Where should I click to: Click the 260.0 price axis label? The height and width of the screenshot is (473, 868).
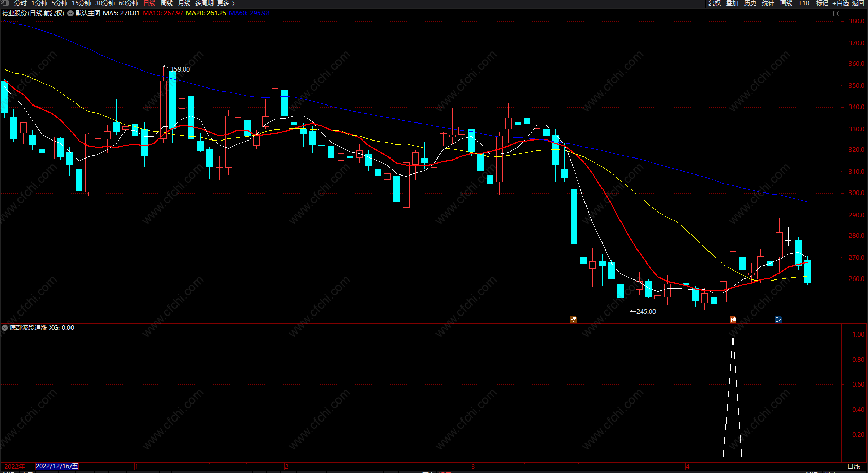(x=857, y=279)
